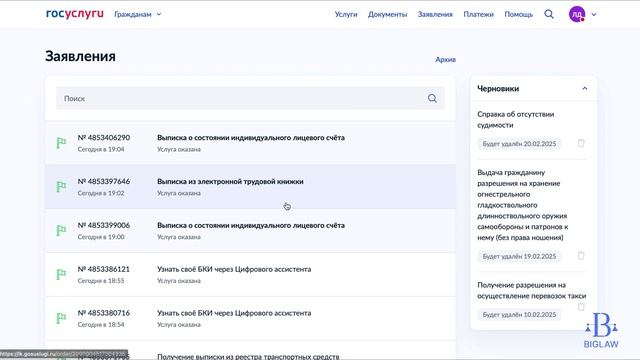Open Узнать своё БКИ request from 18:55
The image size is (640, 360).
(x=234, y=269)
